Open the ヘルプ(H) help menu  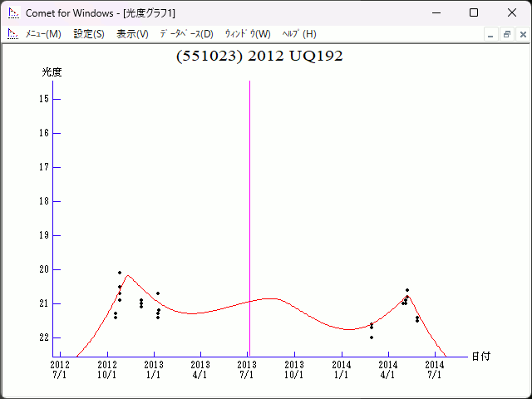pyautogui.click(x=299, y=34)
